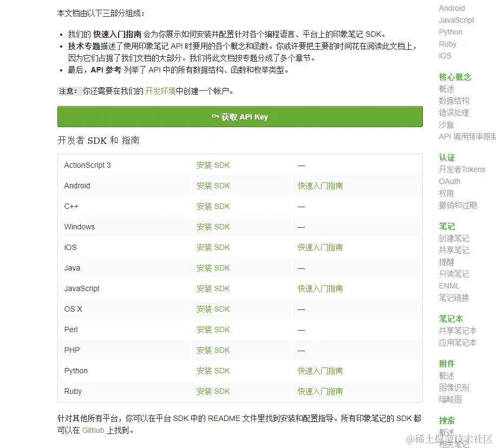The height and width of the screenshot is (448, 496).
Task: Open the OAuth sidebar entry
Action: tap(449, 181)
